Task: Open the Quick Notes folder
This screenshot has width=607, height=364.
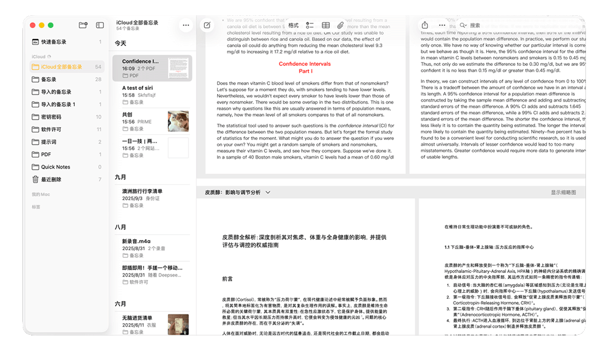Action: (55, 167)
